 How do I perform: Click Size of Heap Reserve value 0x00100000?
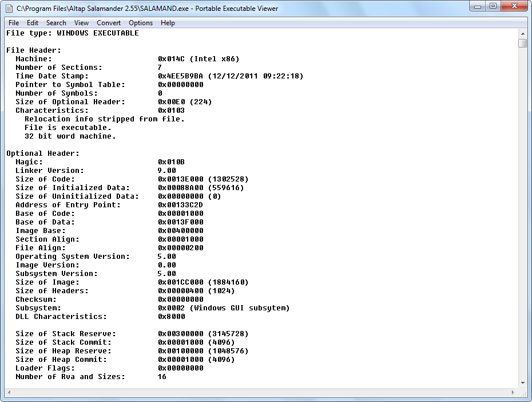(x=180, y=351)
